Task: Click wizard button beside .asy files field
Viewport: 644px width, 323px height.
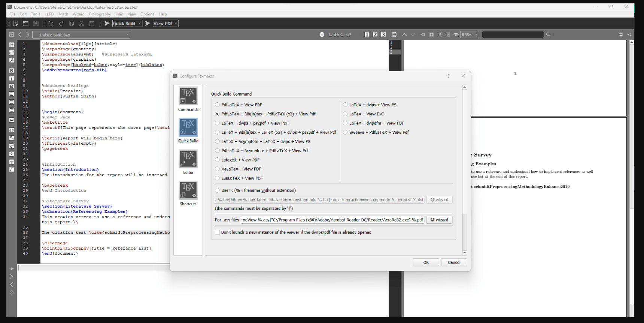Action: pos(439,220)
